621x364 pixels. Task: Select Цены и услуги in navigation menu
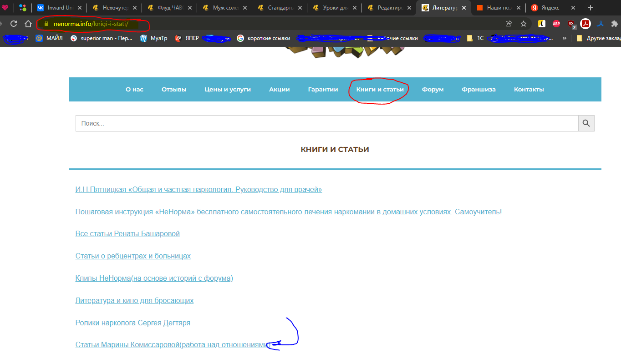coord(228,90)
